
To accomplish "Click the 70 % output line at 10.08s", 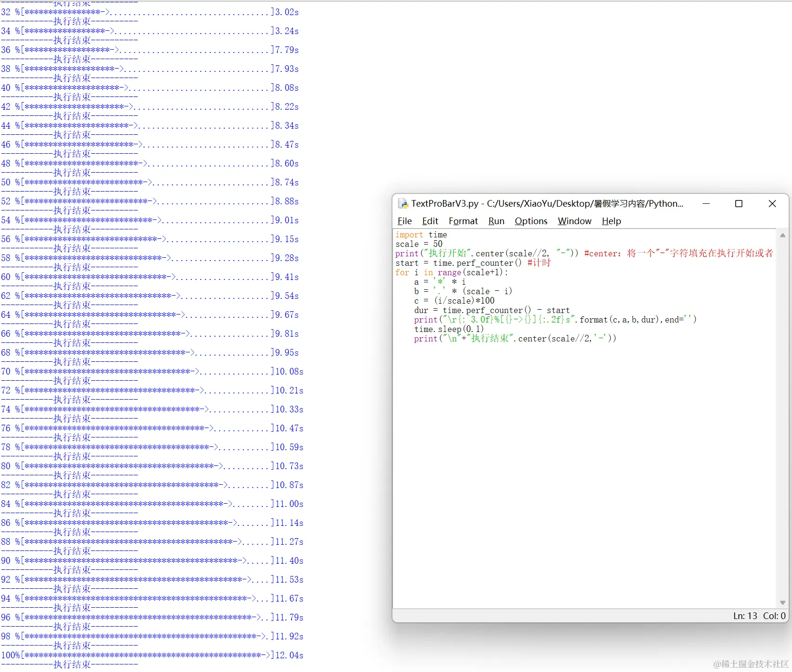I will (152, 371).
